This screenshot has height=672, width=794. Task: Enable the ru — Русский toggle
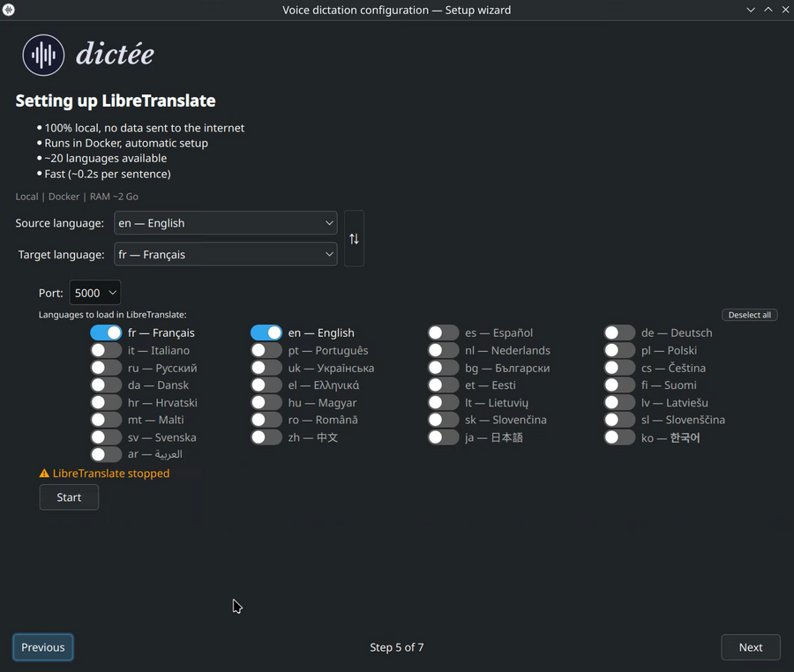pyautogui.click(x=107, y=368)
